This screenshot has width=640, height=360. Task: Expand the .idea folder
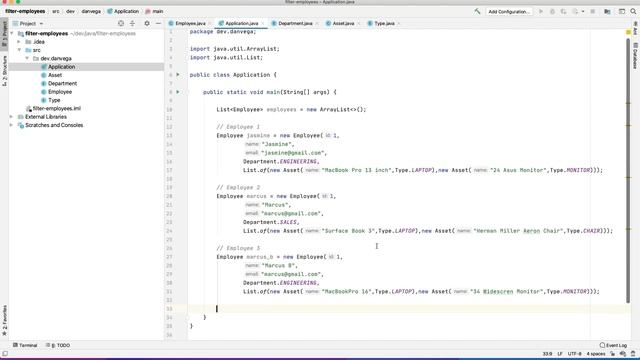click(19, 42)
